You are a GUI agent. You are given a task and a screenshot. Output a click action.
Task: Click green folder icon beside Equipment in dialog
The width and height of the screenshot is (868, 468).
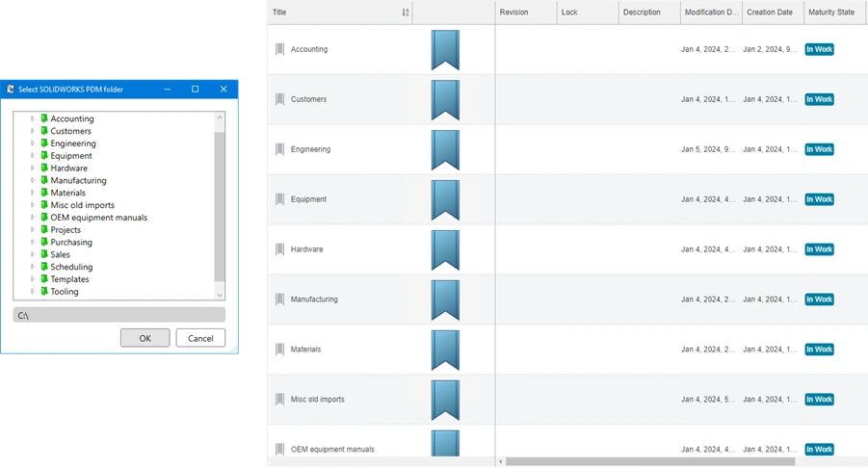[x=44, y=155]
